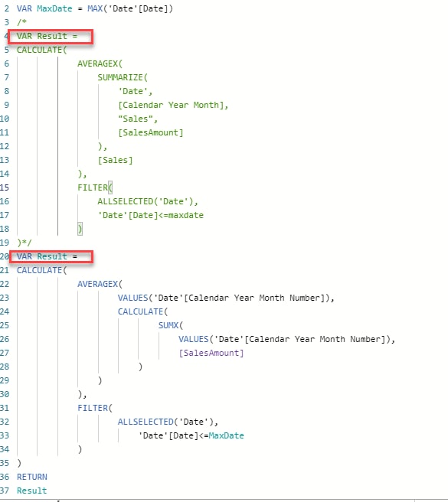Image resolution: width=448 pixels, height=502 pixels.
Task: Click the active FILTER( on line 31
Action: coord(95,408)
